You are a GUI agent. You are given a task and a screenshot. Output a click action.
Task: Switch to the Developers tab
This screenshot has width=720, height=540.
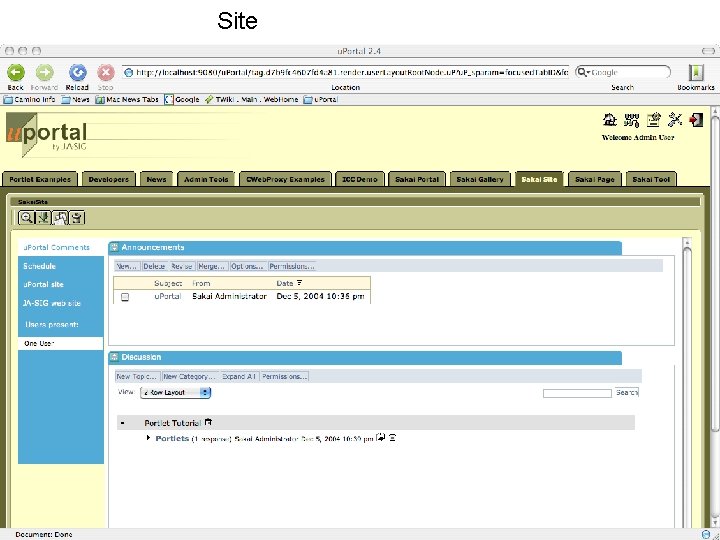point(109,180)
